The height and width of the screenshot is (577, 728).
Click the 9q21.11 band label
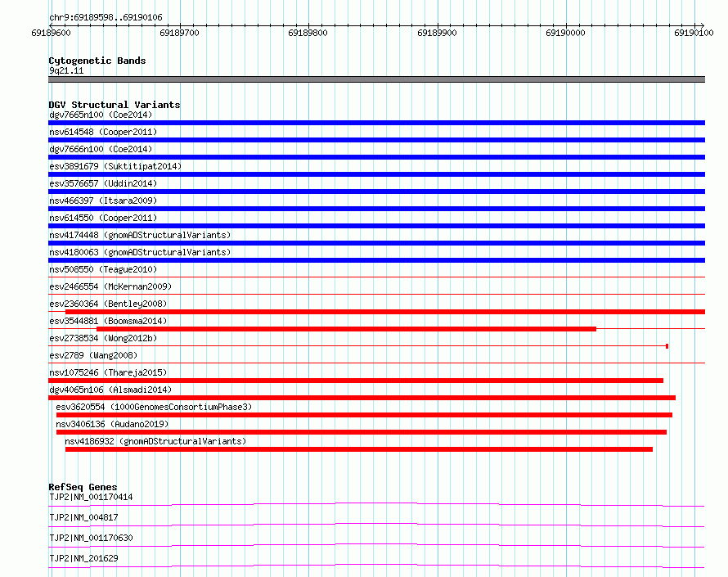[66, 70]
